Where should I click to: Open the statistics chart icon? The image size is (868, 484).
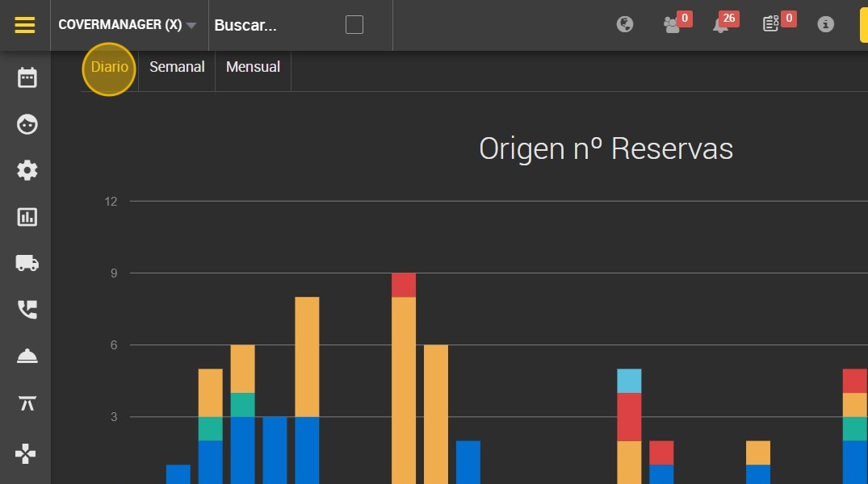click(27, 217)
